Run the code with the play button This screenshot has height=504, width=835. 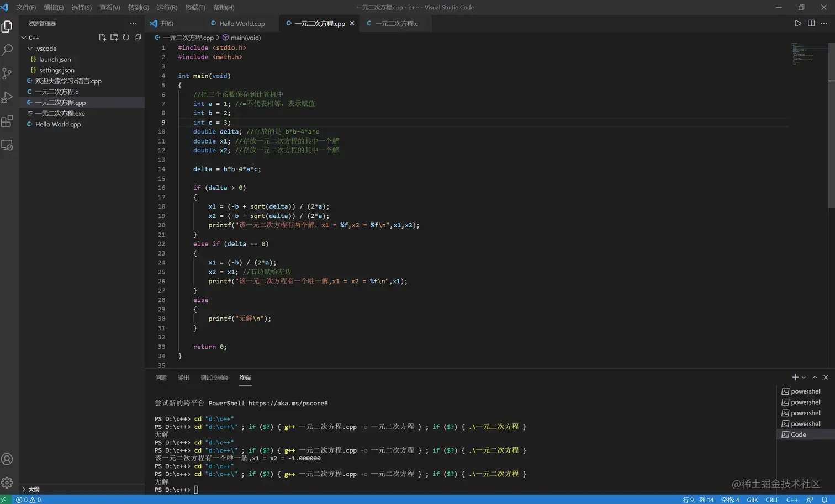pos(797,23)
